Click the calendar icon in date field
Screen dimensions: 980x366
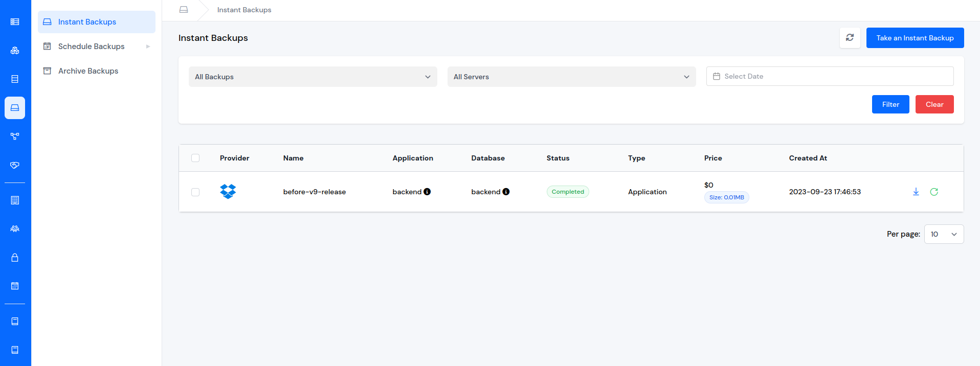(x=717, y=76)
